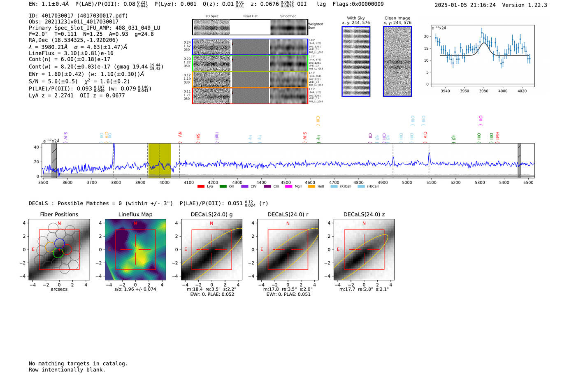Click the (K)CaII legend swatch
This screenshot has width=576, height=392.
(x=334, y=186)
